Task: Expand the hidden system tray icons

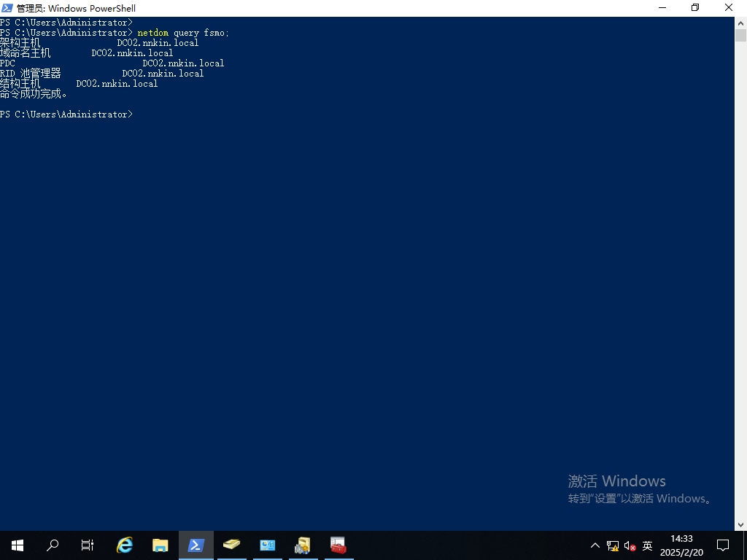Action: click(595, 545)
